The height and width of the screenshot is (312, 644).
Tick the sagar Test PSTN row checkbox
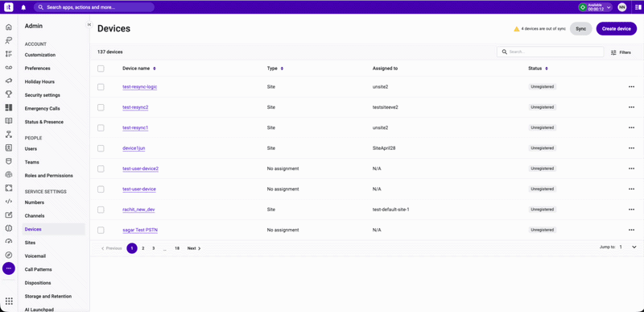pyautogui.click(x=101, y=231)
